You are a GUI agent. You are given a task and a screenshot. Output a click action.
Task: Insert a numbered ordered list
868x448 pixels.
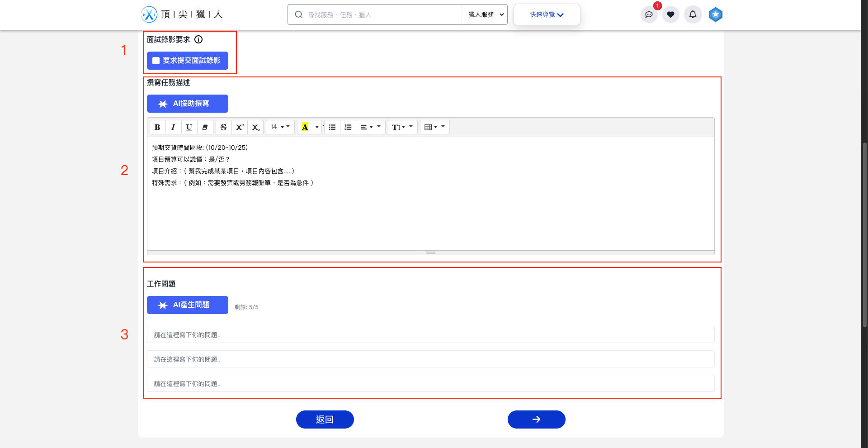348,127
